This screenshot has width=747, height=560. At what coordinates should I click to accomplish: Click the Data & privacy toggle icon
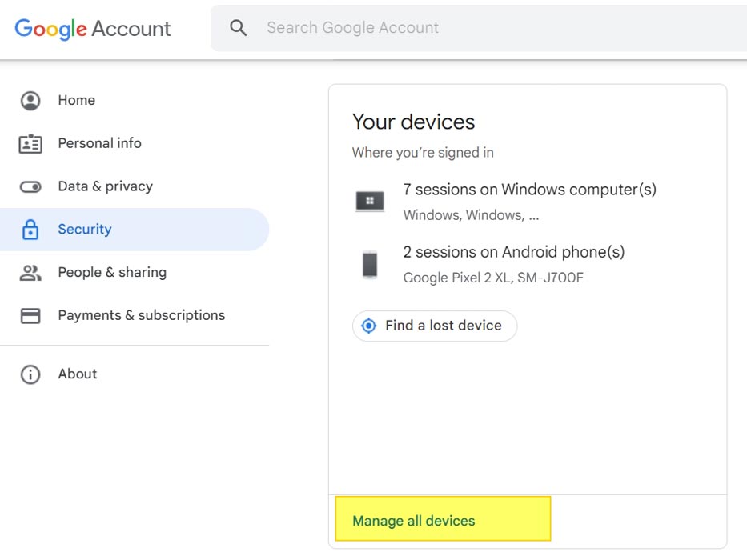pos(30,186)
